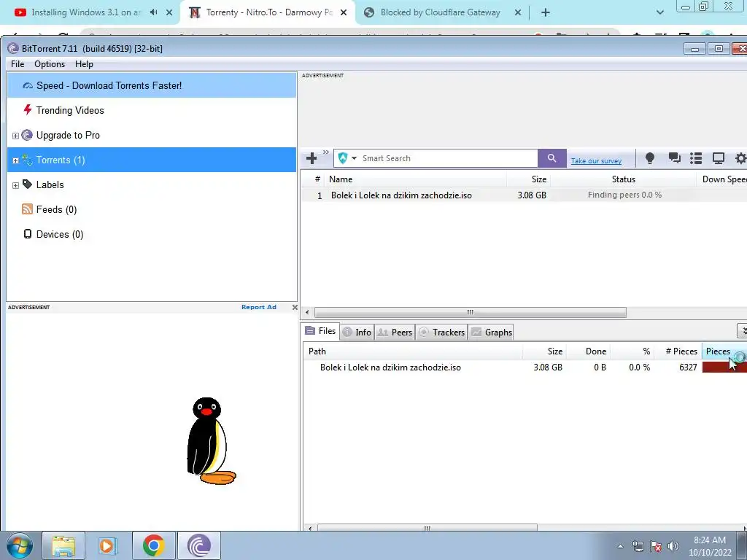This screenshot has height=560, width=747.
Task: Open the Help menu
Action: [x=84, y=64]
